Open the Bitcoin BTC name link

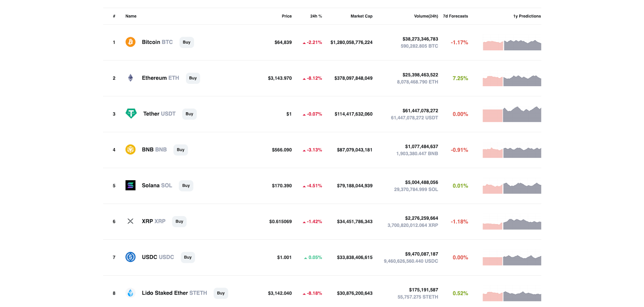156,42
